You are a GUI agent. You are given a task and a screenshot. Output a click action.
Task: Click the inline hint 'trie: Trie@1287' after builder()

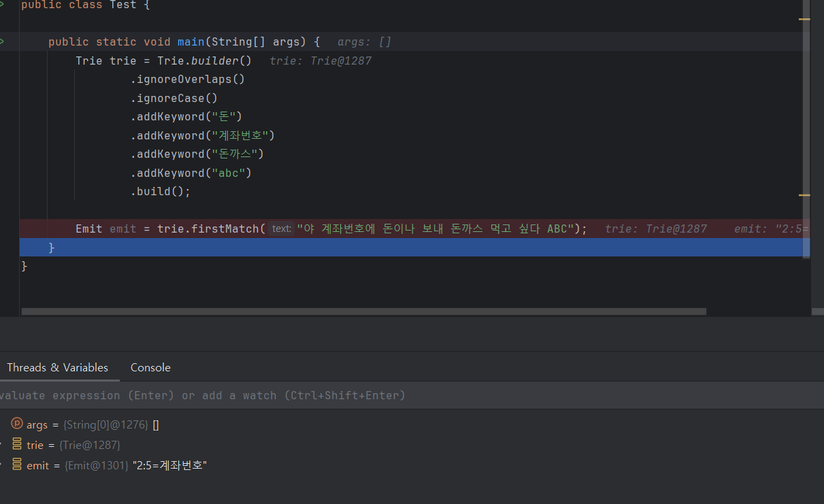pos(320,61)
